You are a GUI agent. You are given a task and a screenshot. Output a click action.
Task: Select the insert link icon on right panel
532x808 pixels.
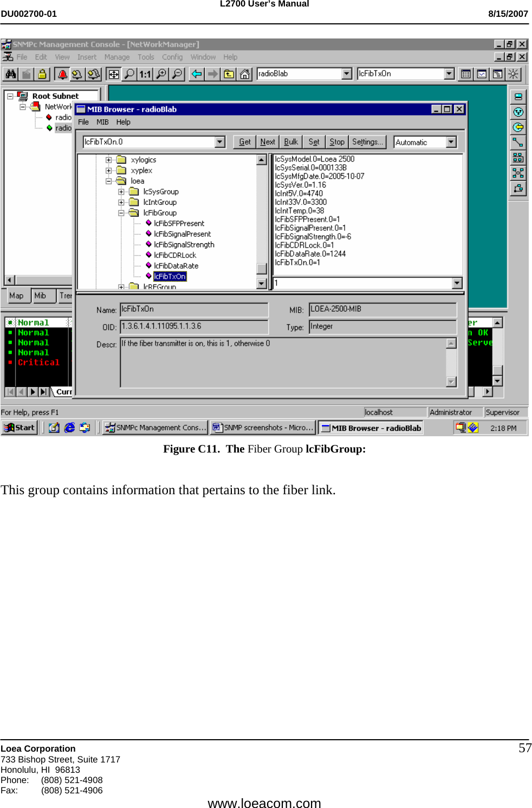coord(519,141)
